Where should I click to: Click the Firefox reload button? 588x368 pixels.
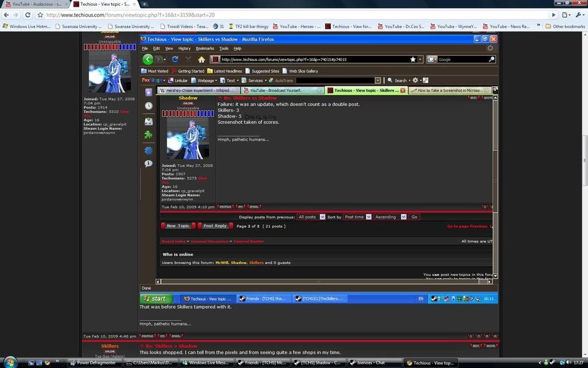(175, 59)
